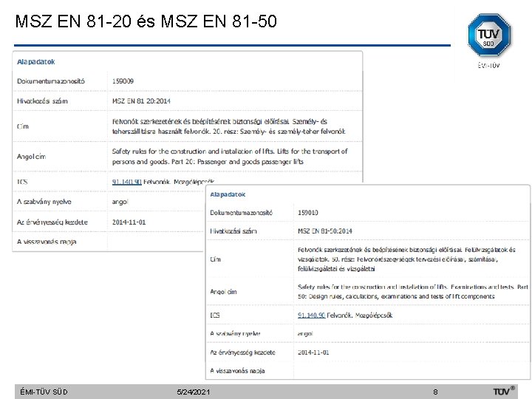Click the first Alapadatok heading
Screen dimensions: 532x399
[36, 62]
